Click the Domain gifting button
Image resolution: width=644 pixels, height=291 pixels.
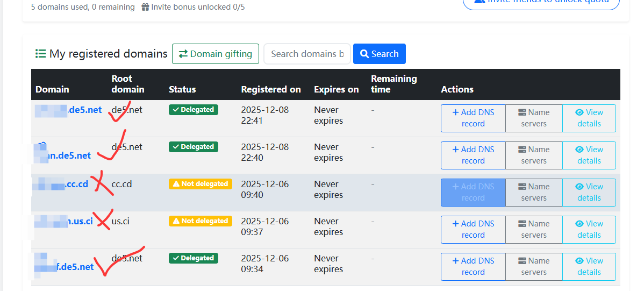pos(215,54)
